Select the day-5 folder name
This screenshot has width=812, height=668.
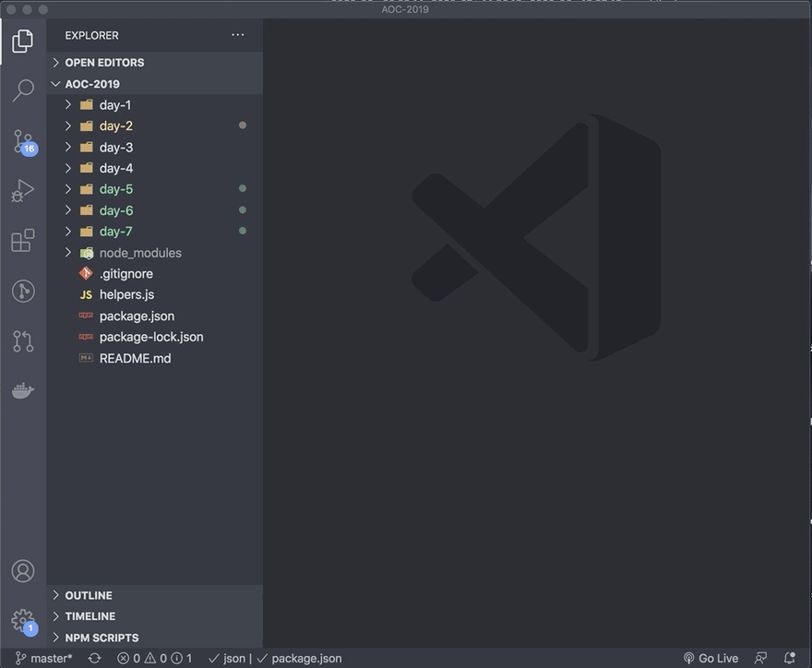pyautogui.click(x=116, y=189)
